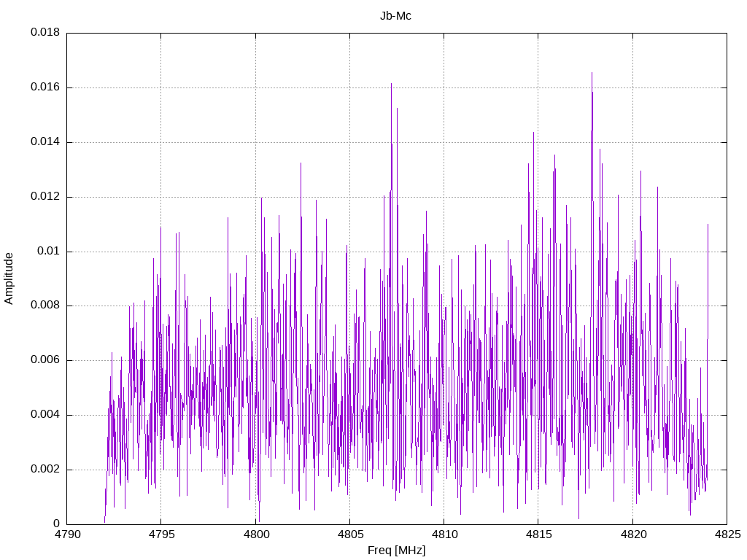Click the plot title 'Jb-Mc'
This screenshot has height=560, width=747.
point(395,16)
